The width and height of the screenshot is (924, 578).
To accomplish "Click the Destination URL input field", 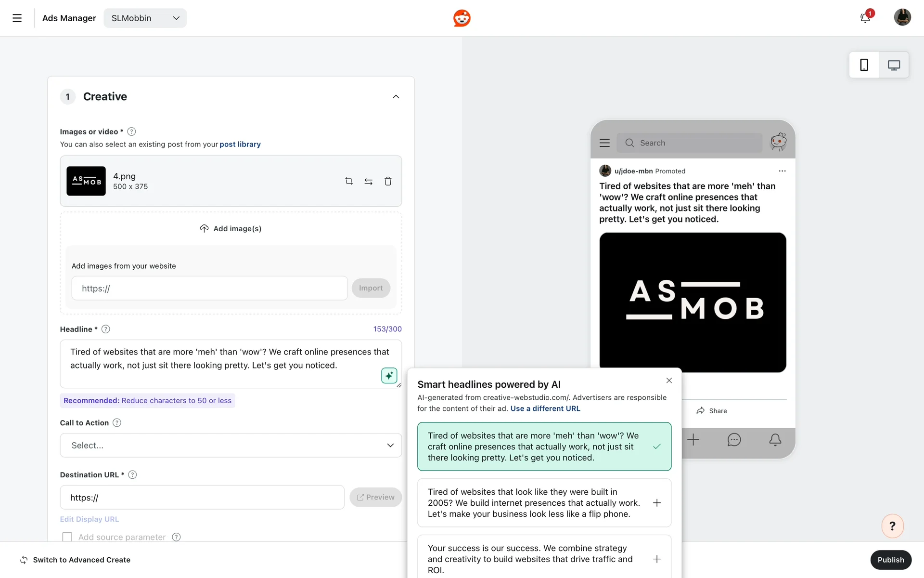I will click(x=202, y=498).
